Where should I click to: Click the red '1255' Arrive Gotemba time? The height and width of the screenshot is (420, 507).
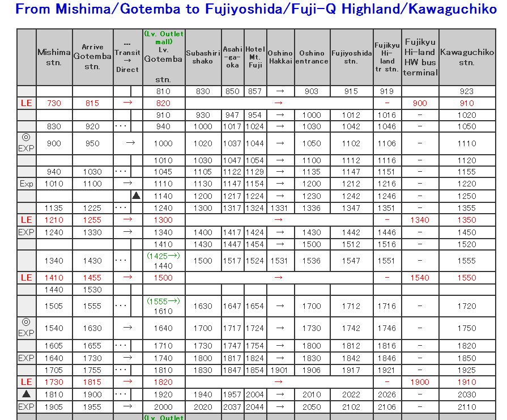(92, 220)
